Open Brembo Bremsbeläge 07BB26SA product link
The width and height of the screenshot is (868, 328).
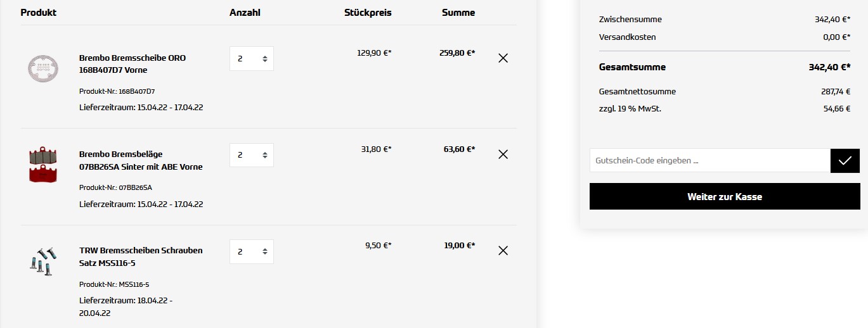(x=141, y=160)
